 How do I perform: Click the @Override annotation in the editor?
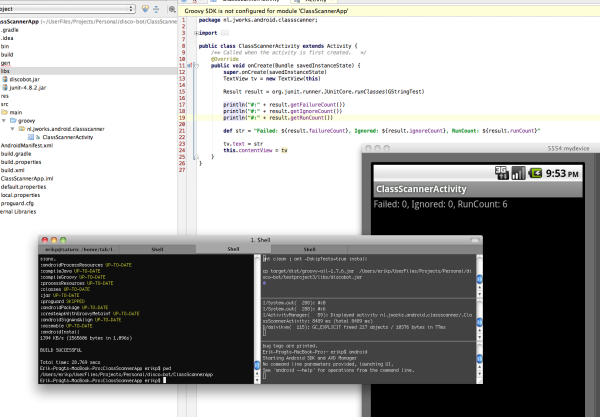tap(225, 59)
